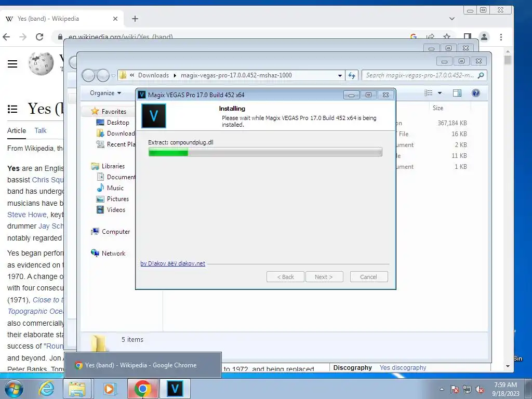
Task: Toggle Chrome side panel icon
Action: (x=467, y=37)
